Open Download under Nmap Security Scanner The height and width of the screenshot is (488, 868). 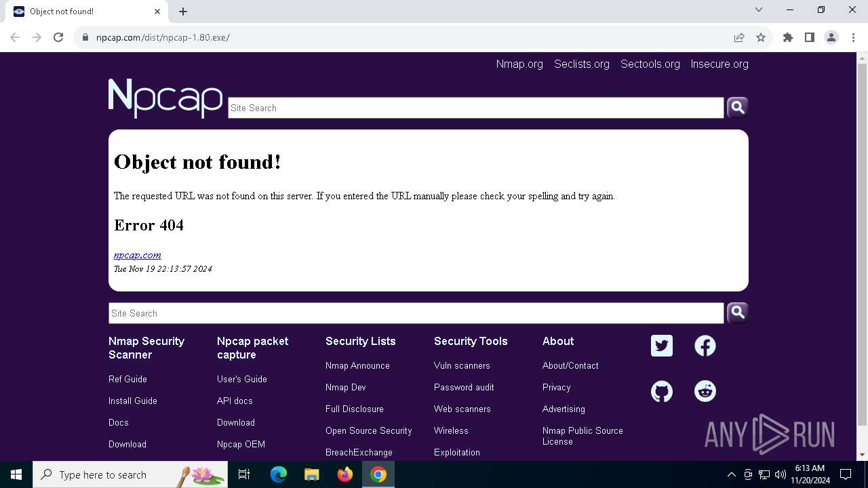(127, 444)
